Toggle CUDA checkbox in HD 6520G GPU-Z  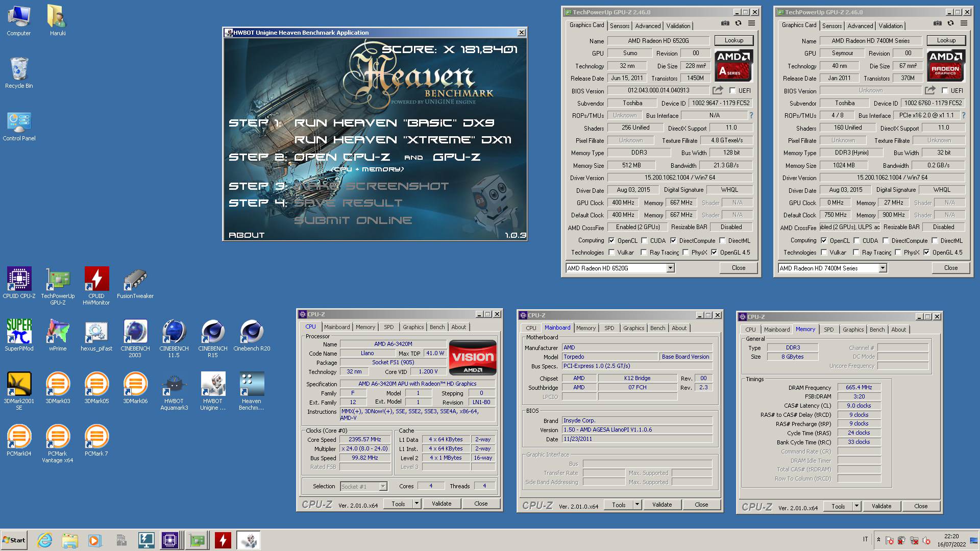pos(644,241)
